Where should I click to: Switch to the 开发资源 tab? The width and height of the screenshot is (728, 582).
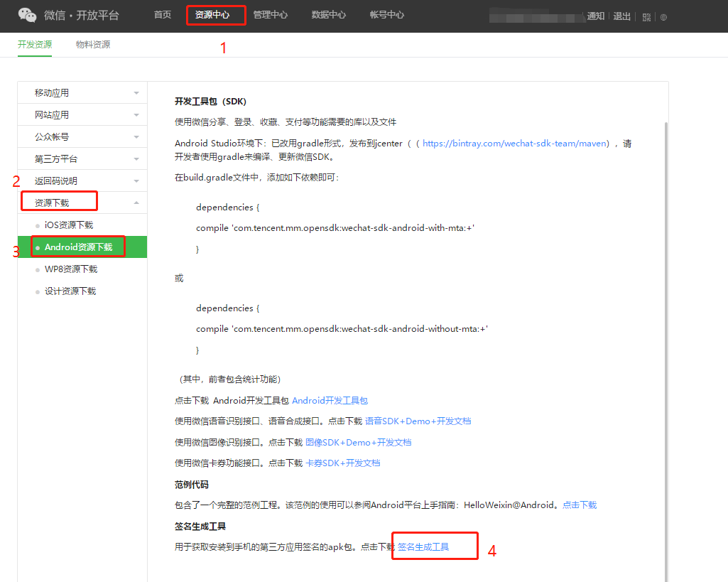point(35,45)
